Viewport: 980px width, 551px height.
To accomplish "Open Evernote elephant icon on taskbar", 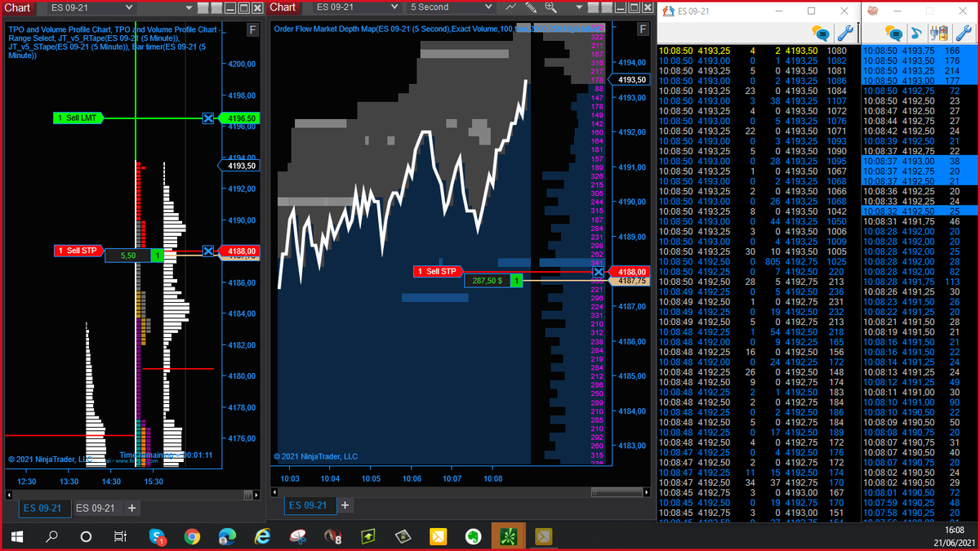I will [x=473, y=536].
